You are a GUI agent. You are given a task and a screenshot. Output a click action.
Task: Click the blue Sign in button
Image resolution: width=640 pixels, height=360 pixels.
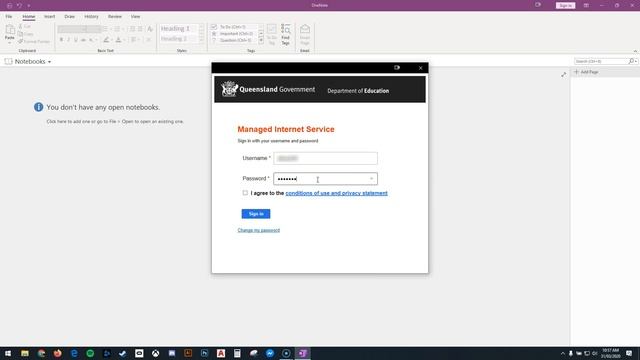click(x=256, y=214)
